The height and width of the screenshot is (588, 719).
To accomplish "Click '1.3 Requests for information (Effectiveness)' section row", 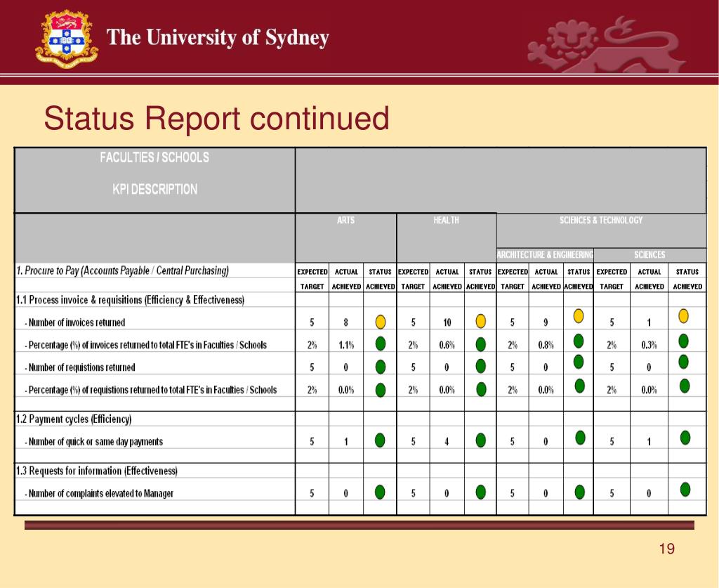I will (97, 471).
